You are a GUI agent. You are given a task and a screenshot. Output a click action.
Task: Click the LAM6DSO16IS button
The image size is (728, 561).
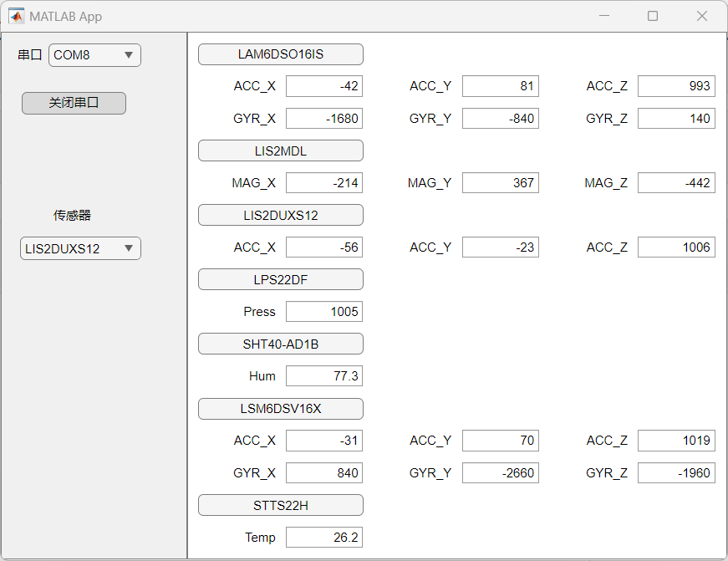point(281,54)
